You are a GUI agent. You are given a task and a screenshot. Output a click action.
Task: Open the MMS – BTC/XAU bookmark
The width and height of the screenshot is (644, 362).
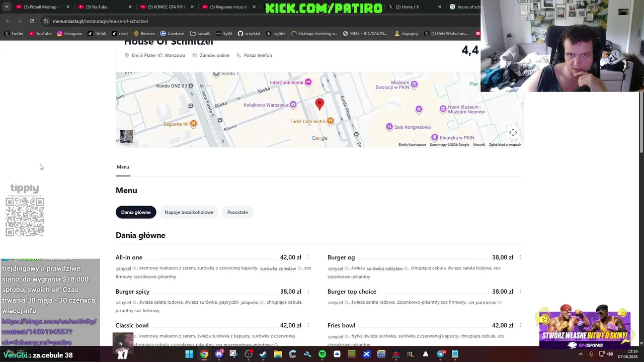click(365, 34)
